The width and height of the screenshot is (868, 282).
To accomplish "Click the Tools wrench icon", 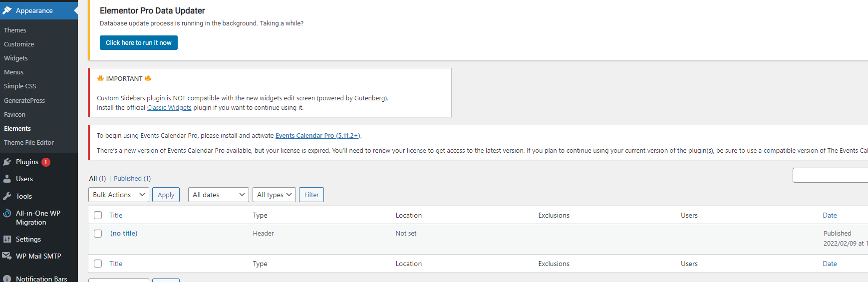I will (7, 196).
